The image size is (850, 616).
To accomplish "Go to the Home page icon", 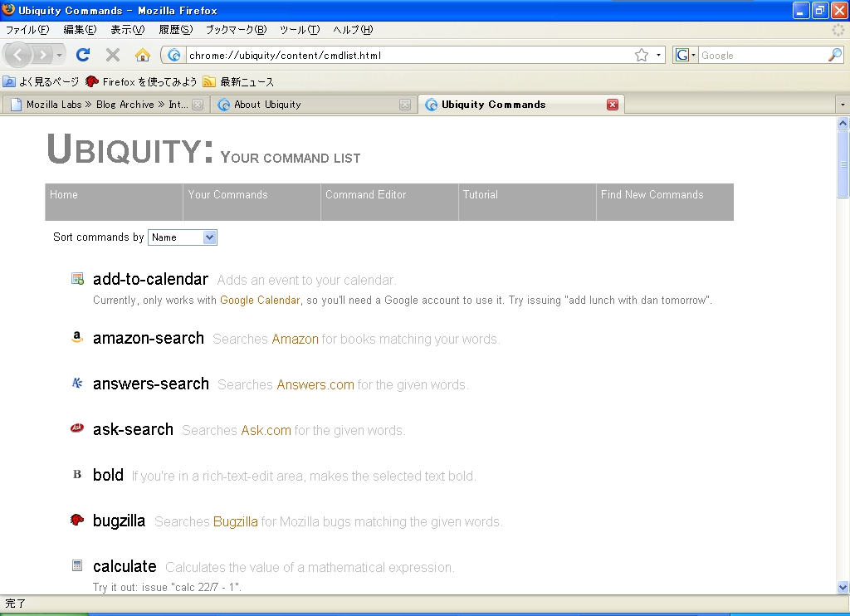I will point(143,55).
